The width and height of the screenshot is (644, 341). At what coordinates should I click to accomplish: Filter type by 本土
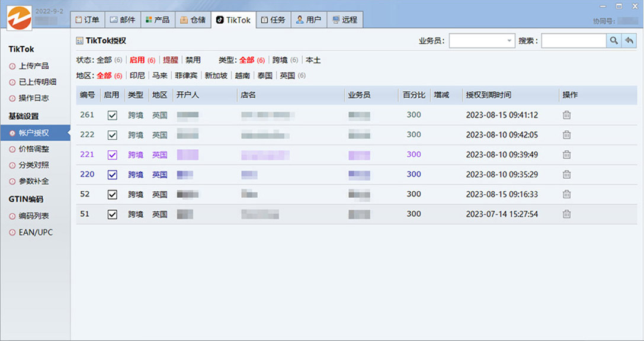(313, 60)
